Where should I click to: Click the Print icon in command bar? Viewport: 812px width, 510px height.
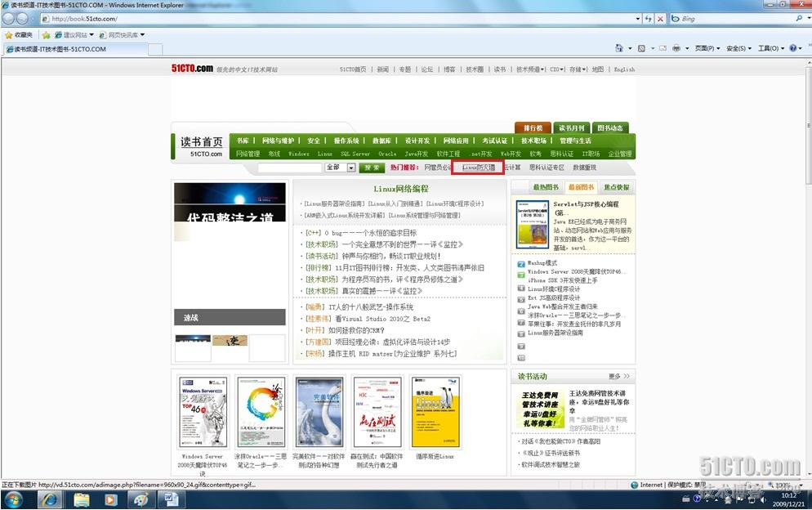click(x=676, y=48)
